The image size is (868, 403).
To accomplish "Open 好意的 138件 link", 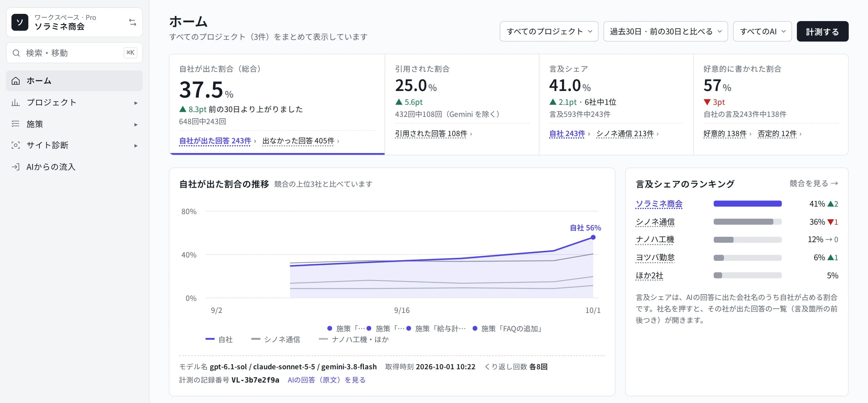I will point(725,134).
